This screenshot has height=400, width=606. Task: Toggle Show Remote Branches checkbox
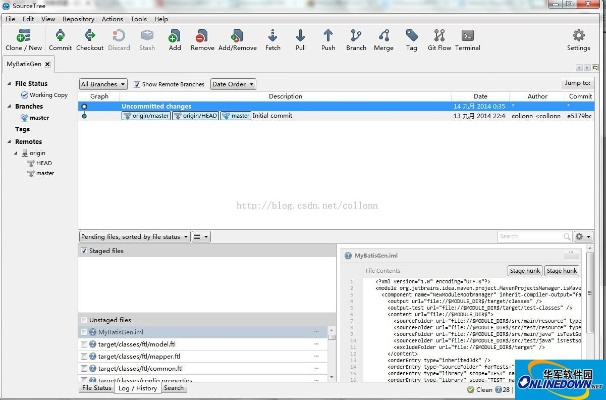(x=136, y=84)
